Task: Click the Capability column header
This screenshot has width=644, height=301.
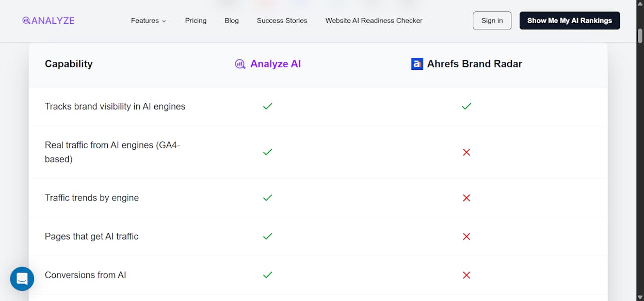Action: tap(69, 64)
